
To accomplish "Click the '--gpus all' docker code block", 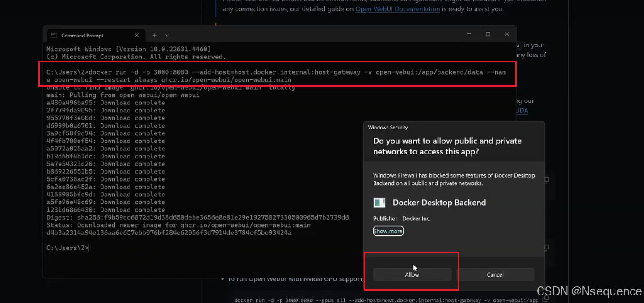I will pos(386,300).
